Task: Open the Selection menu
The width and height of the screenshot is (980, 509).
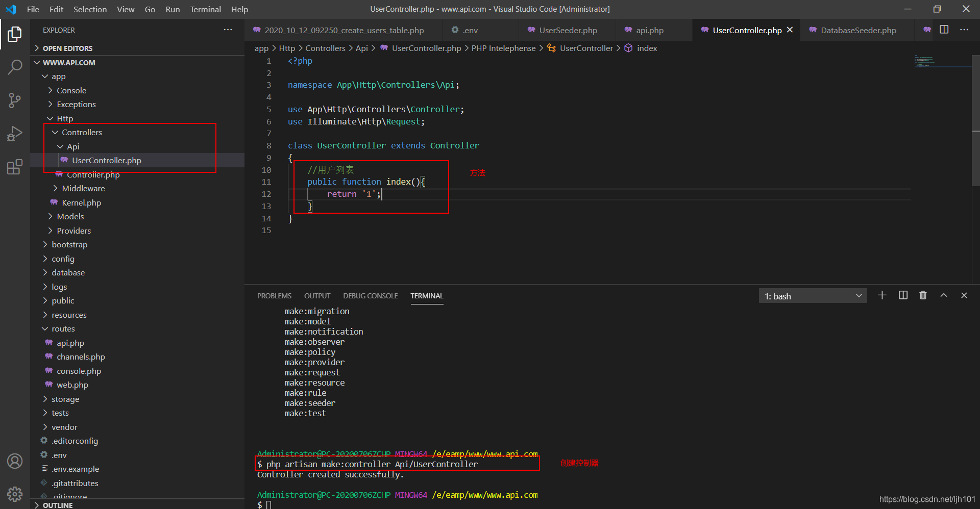Action: [90, 9]
